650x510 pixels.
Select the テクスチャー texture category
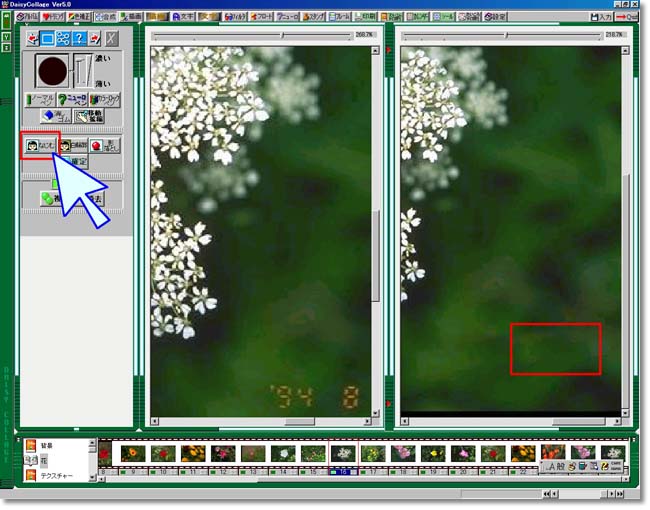coord(57,476)
